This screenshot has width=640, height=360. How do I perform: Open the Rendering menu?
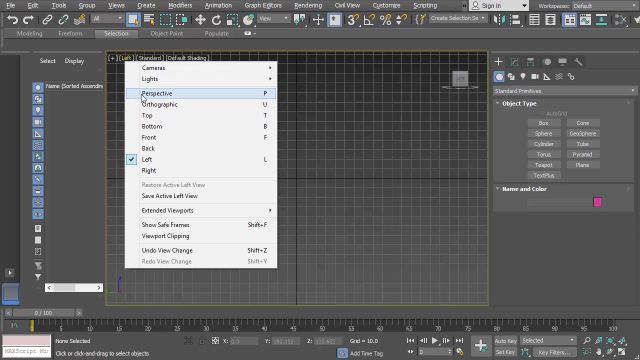[x=308, y=5]
